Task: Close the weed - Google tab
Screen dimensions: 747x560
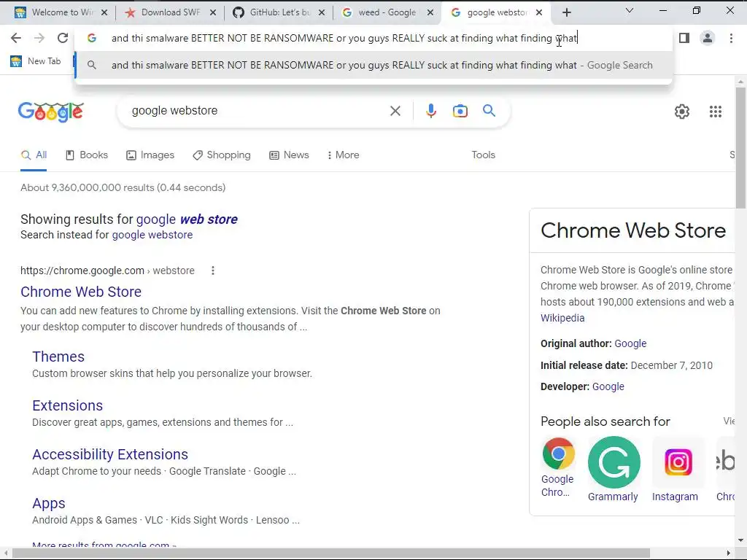Action: [430, 13]
